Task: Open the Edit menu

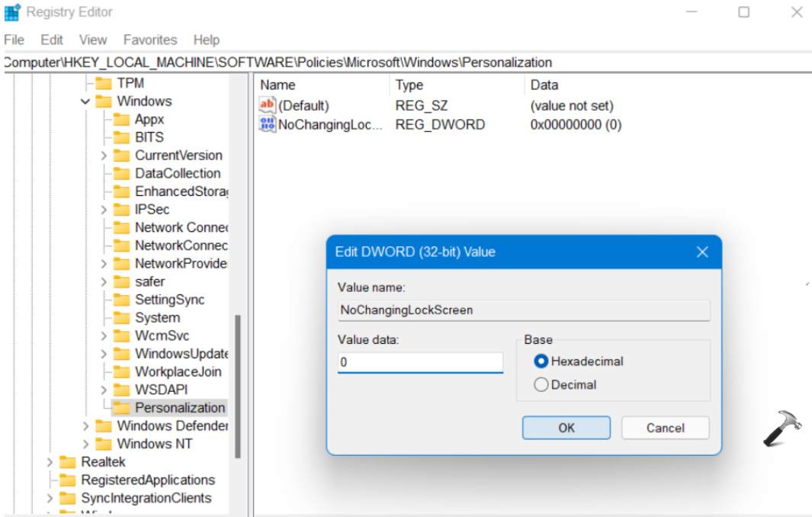Action: click(x=52, y=40)
